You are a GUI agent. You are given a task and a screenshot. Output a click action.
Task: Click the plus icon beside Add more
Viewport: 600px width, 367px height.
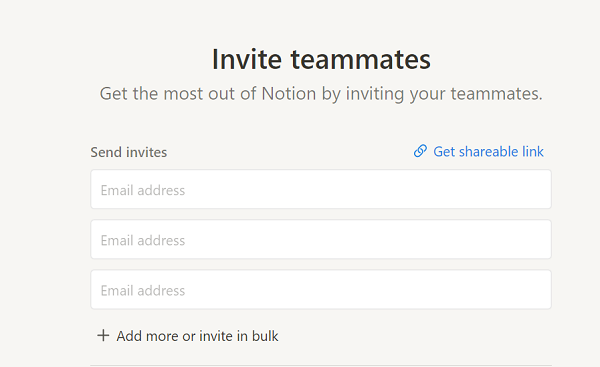[x=103, y=336]
